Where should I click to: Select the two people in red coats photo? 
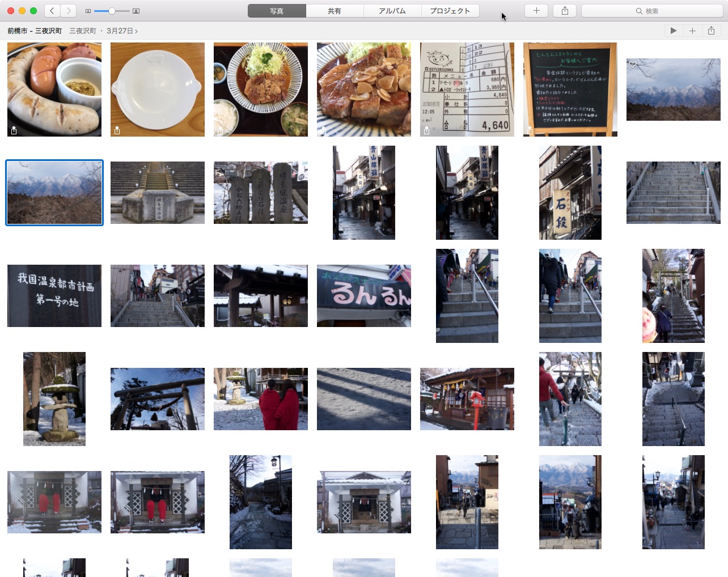click(x=261, y=399)
